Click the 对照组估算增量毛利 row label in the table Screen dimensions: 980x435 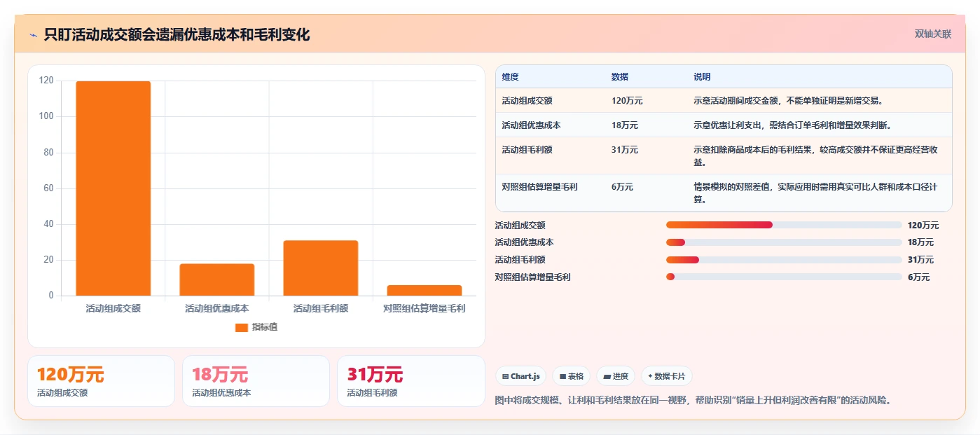pos(539,187)
